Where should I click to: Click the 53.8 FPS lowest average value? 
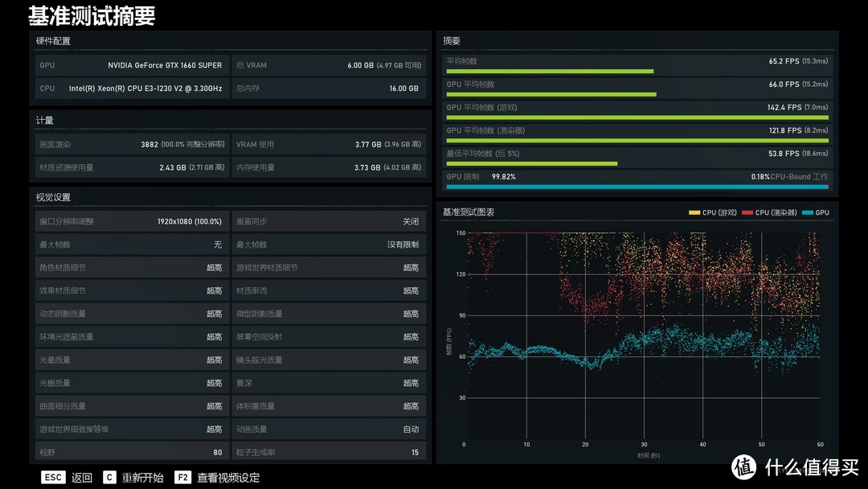coord(798,154)
